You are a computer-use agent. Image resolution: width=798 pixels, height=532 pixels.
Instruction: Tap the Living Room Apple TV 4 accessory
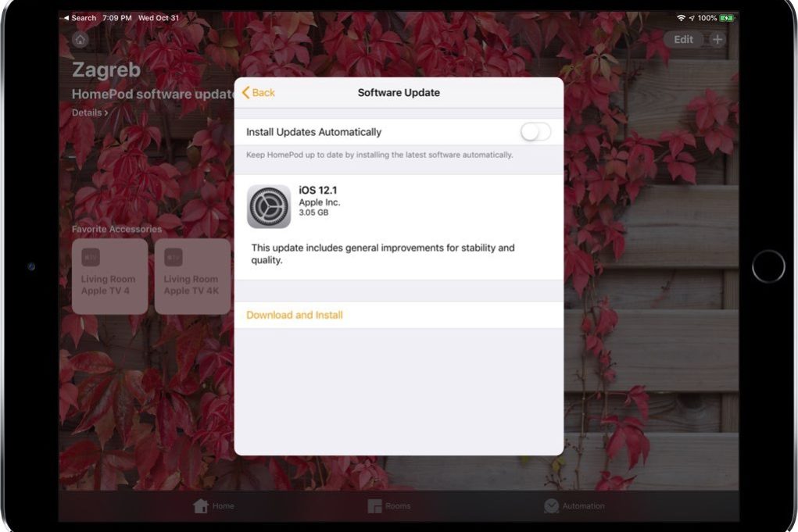[109, 276]
